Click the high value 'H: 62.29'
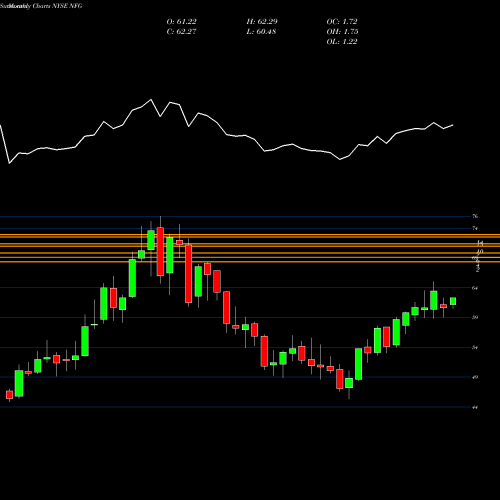Image resolution: width=500 pixels, height=500 pixels. [x=262, y=22]
